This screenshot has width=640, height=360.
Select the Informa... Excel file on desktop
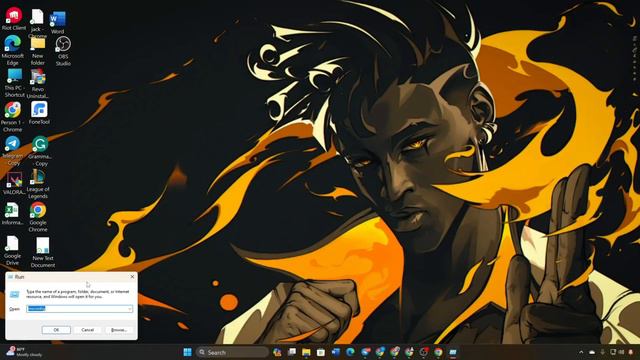12,214
